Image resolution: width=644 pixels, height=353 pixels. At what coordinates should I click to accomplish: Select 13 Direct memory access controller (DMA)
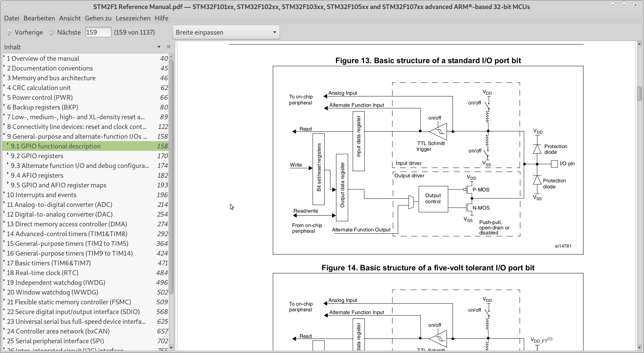[x=85, y=224]
